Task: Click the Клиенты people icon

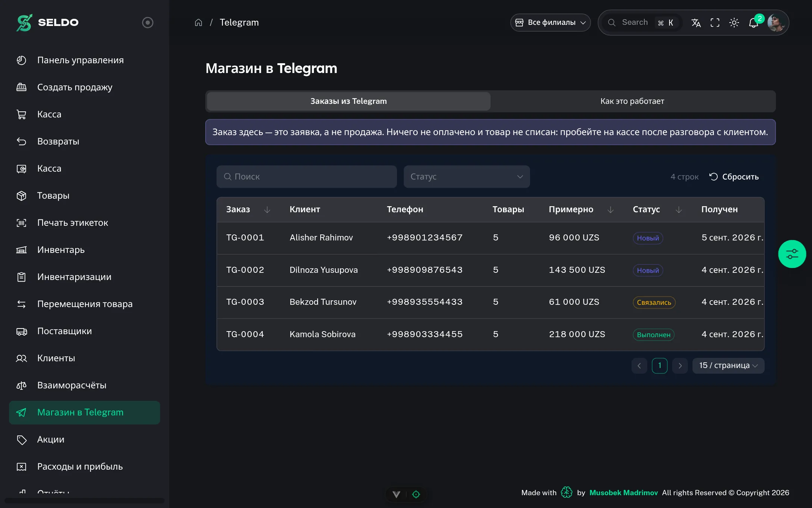Action: 21,358
